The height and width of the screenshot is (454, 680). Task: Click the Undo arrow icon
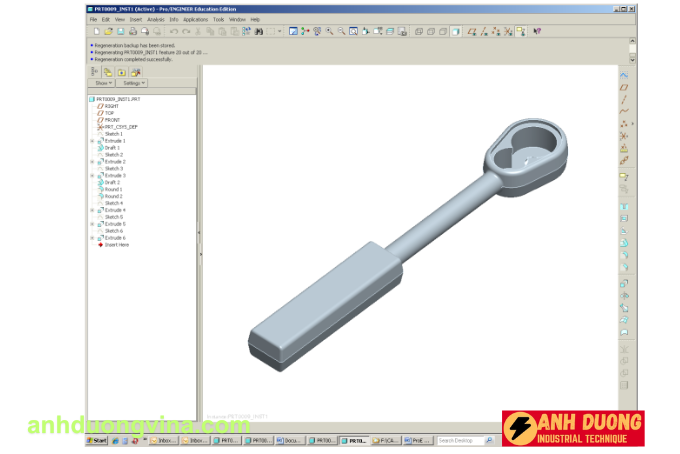pyautogui.click(x=173, y=32)
